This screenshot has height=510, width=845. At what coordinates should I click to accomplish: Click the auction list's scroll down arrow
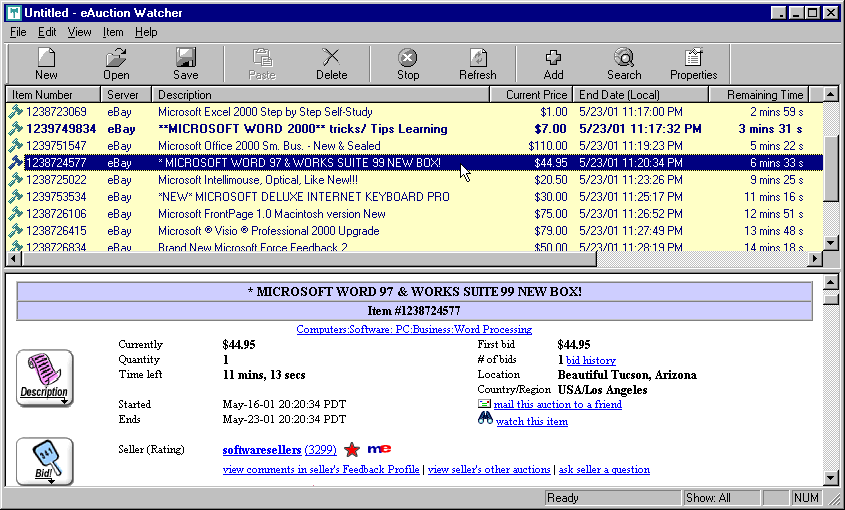tap(829, 242)
